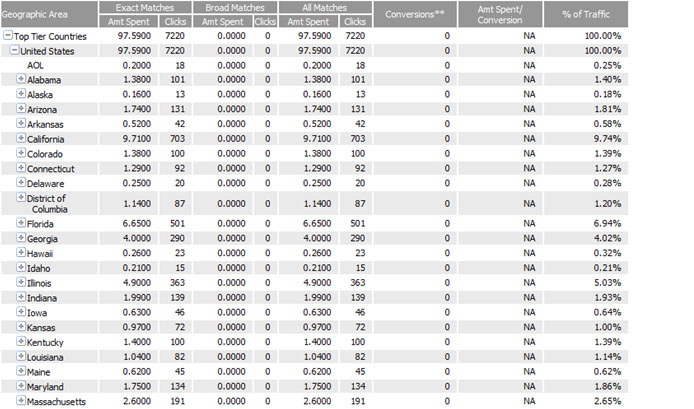Viewport: 694px width, 409px height.
Task: Select the California state name
Action: (46, 139)
